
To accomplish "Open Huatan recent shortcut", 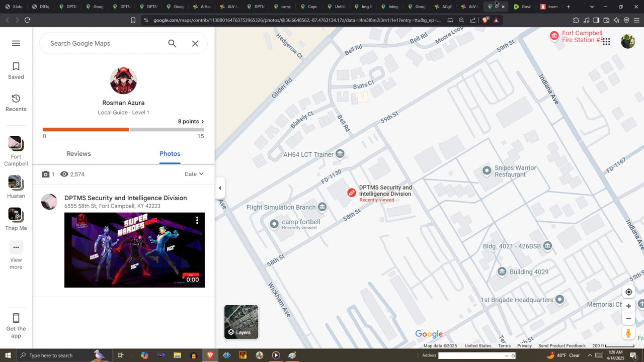I will point(16,188).
